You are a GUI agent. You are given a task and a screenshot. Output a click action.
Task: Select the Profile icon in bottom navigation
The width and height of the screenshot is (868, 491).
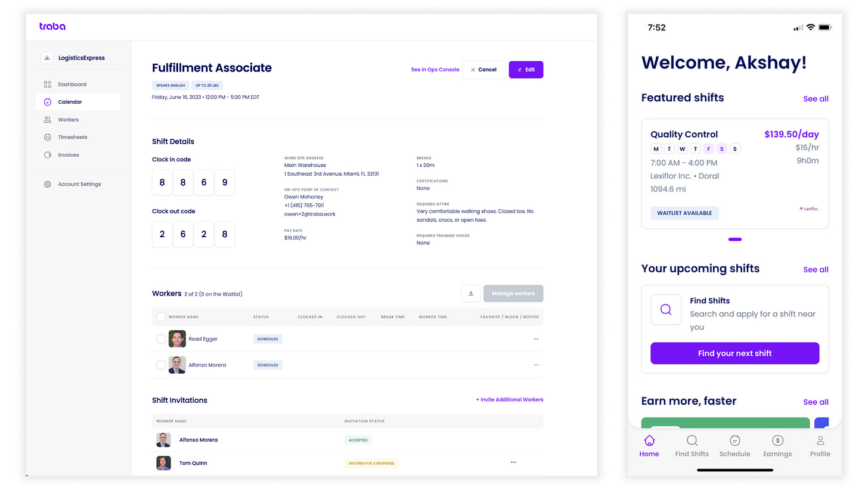point(820,440)
